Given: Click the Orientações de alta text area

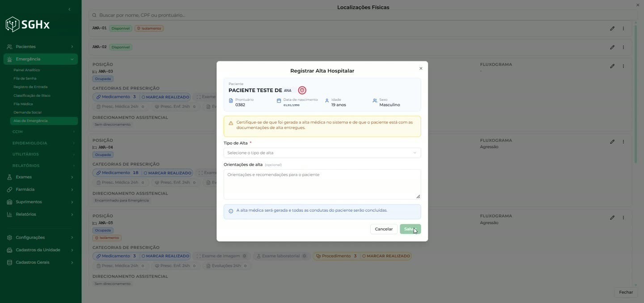Looking at the screenshot, I should [322, 184].
